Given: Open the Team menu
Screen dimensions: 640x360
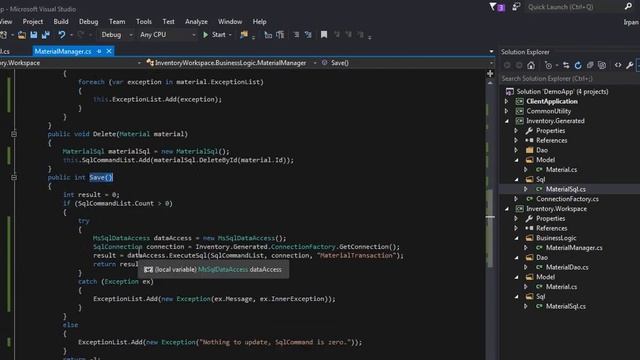Looking at the screenshot, I should click(117, 22).
